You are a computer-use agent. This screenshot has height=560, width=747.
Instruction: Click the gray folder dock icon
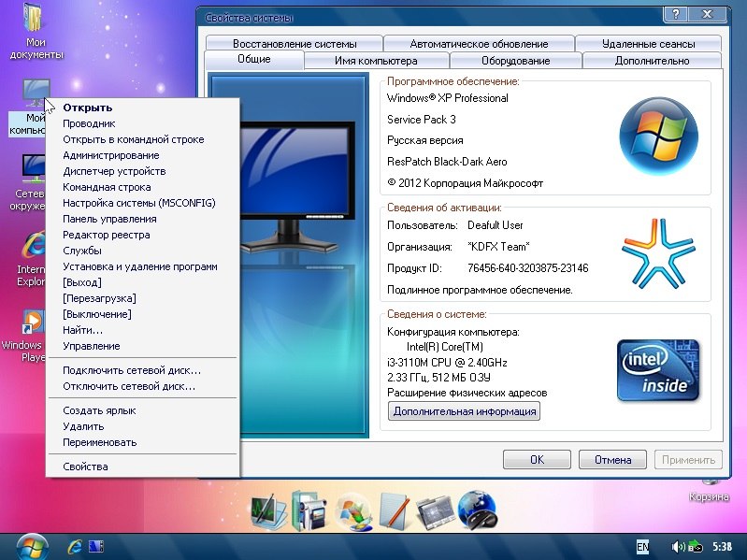click(435, 510)
